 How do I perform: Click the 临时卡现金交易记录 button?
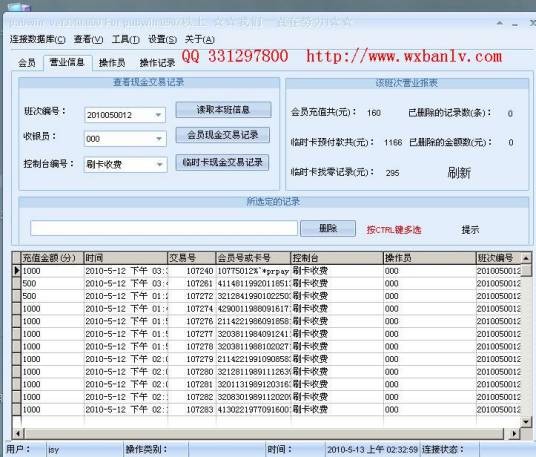222,162
